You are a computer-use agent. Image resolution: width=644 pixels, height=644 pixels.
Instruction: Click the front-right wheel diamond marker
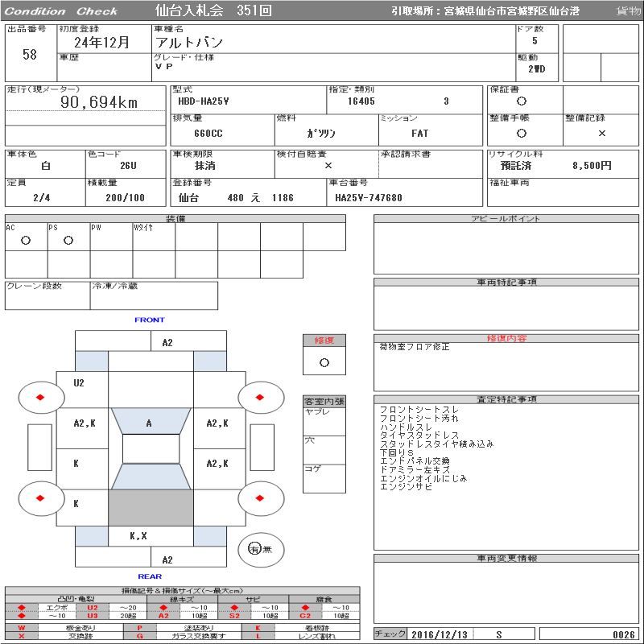(261, 397)
